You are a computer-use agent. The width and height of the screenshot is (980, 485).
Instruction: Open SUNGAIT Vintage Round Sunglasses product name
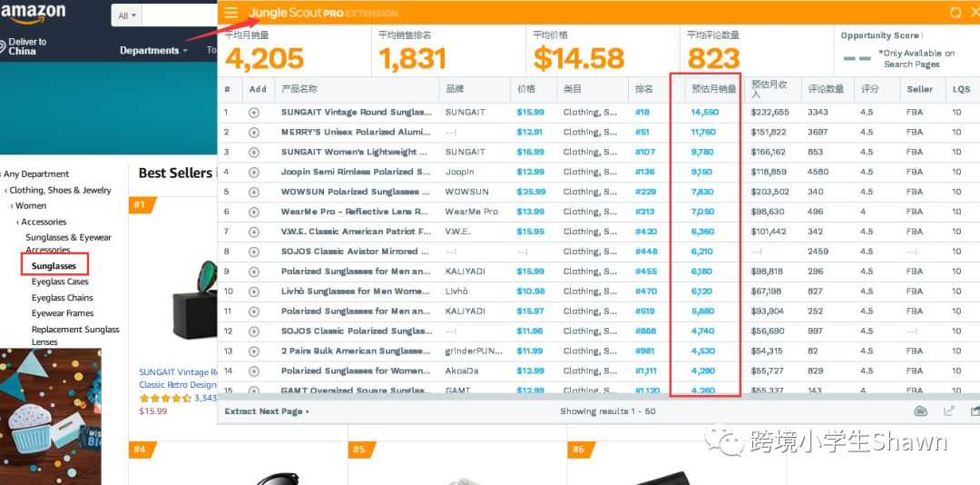pyautogui.click(x=357, y=113)
